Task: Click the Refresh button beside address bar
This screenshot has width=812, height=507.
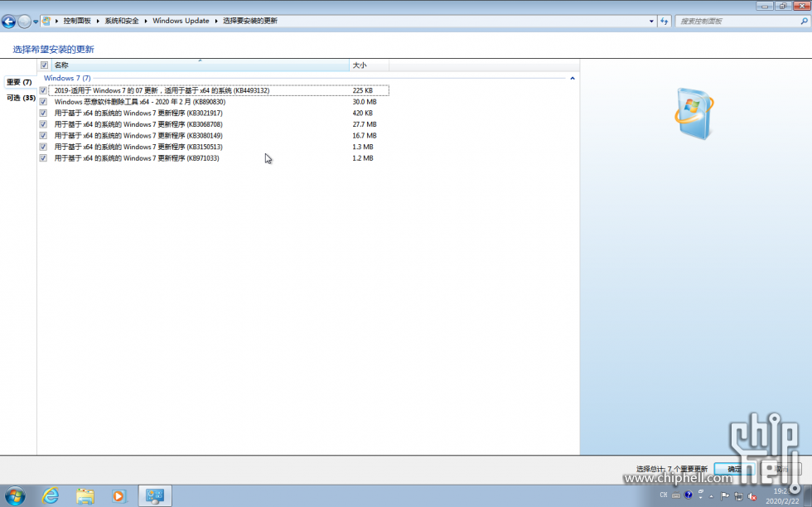Action: [x=665, y=22]
